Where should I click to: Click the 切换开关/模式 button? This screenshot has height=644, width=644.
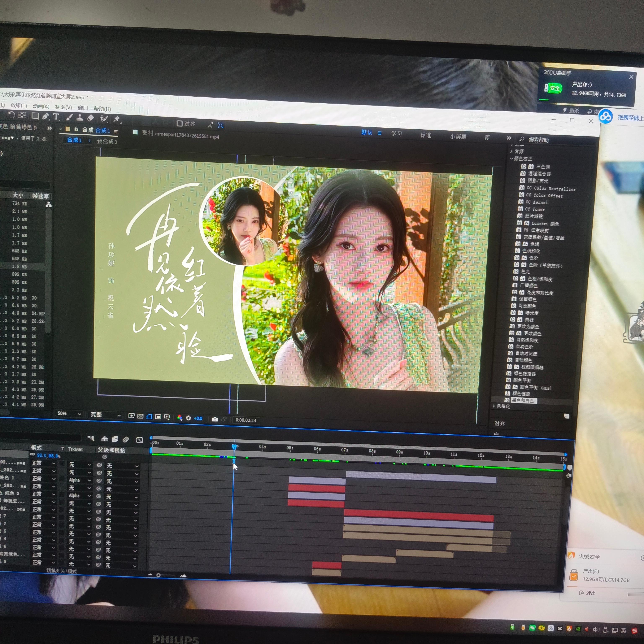click(x=61, y=571)
